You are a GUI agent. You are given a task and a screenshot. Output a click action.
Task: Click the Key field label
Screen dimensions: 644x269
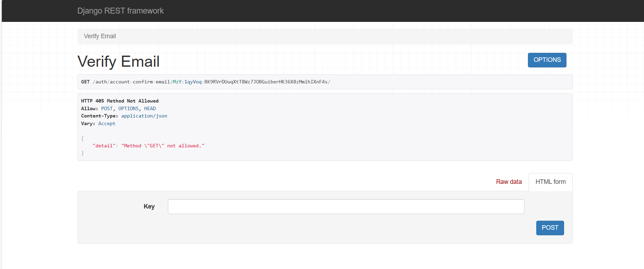(x=149, y=206)
